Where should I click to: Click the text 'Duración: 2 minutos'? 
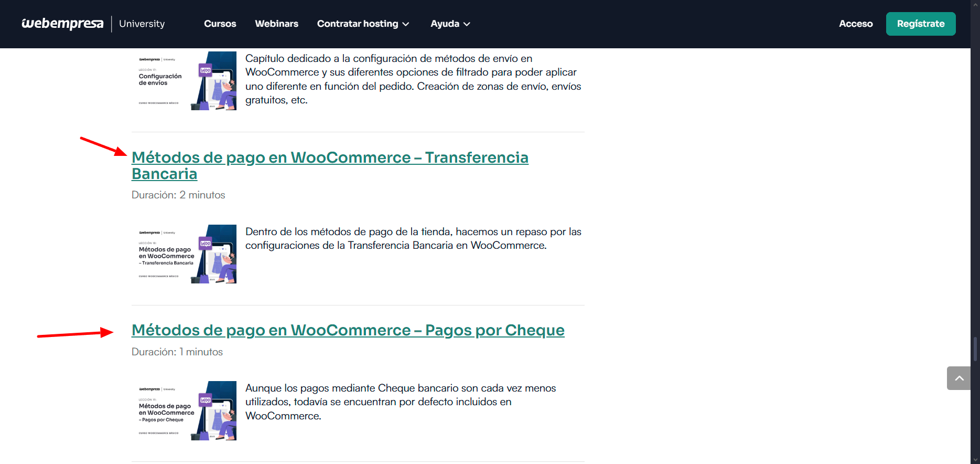coord(178,195)
